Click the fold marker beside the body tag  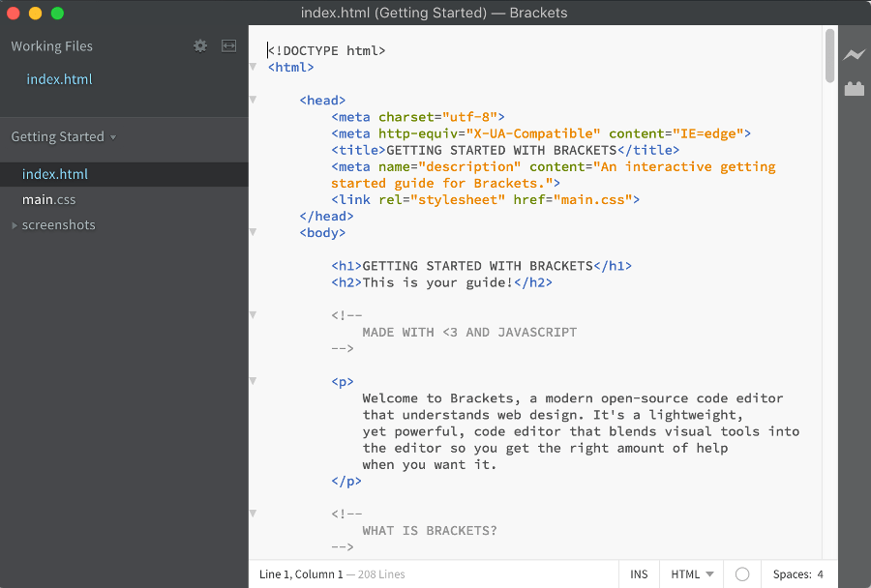pyautogui.click(x=253, y=233)
